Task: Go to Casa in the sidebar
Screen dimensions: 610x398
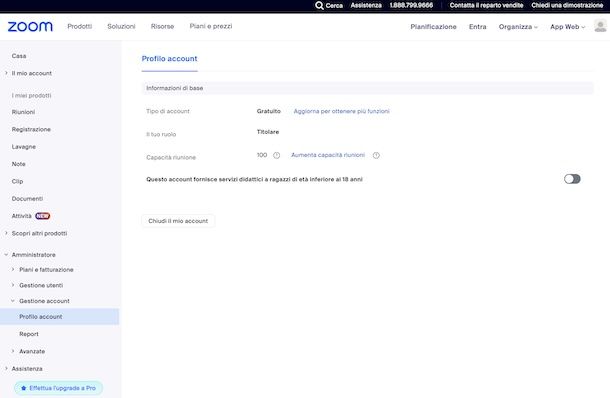Action: (x=19, y=56)
